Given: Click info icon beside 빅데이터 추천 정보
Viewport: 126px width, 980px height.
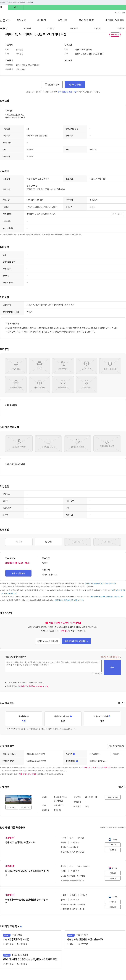Looking at the screenshot, I should [21, 926].
